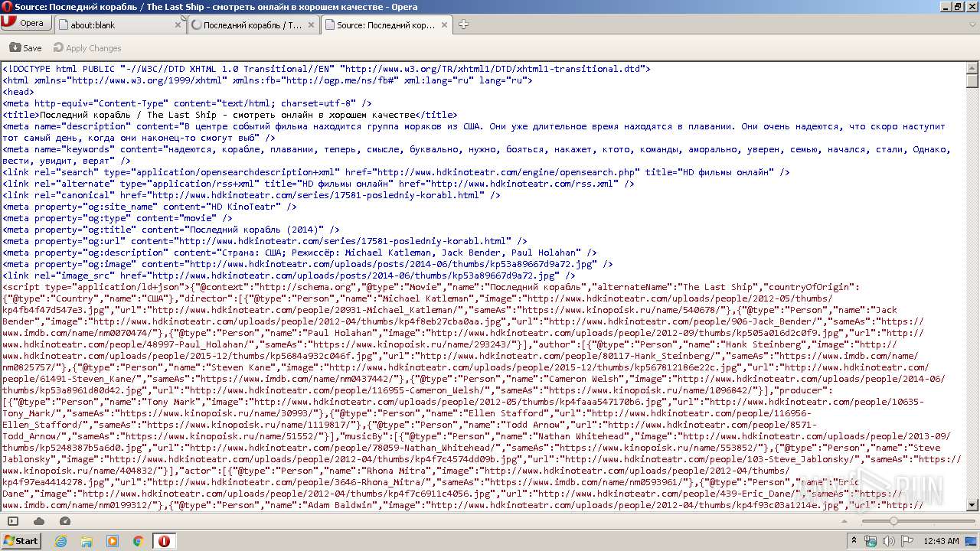Click the og:image meta line
This screenshot has height=551, width=980.
tap(308, 264)
